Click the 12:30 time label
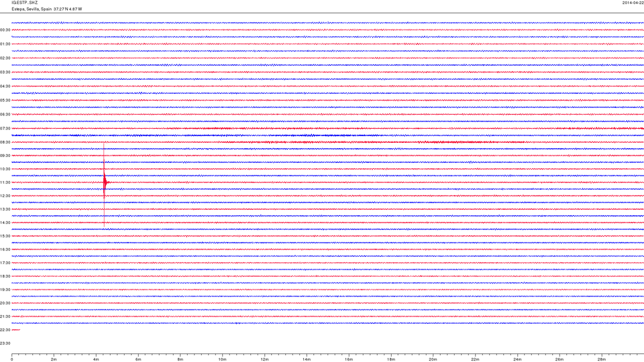Screen dimensions: 644x362 5,196
